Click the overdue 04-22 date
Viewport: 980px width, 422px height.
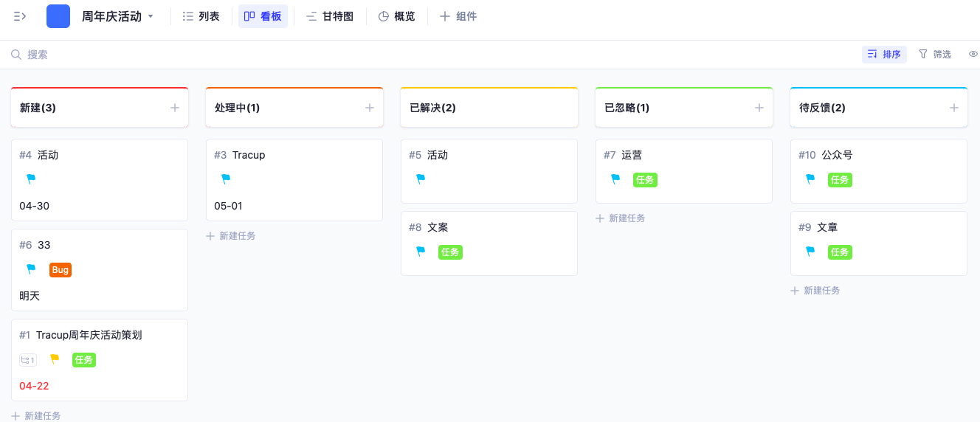tap(35, 386)
